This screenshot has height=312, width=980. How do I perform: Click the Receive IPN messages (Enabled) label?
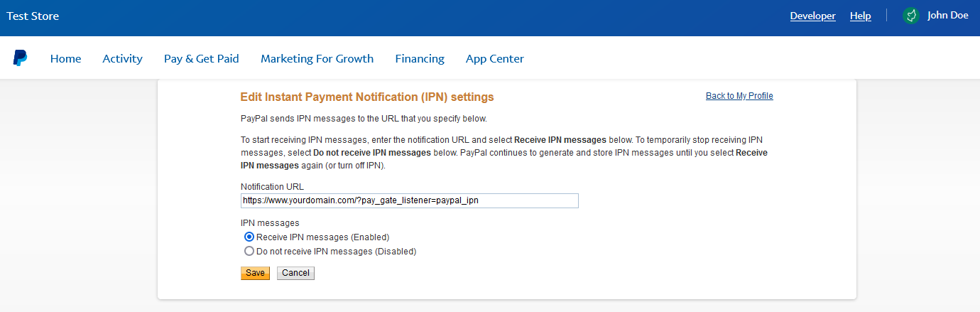coord(323,237)
